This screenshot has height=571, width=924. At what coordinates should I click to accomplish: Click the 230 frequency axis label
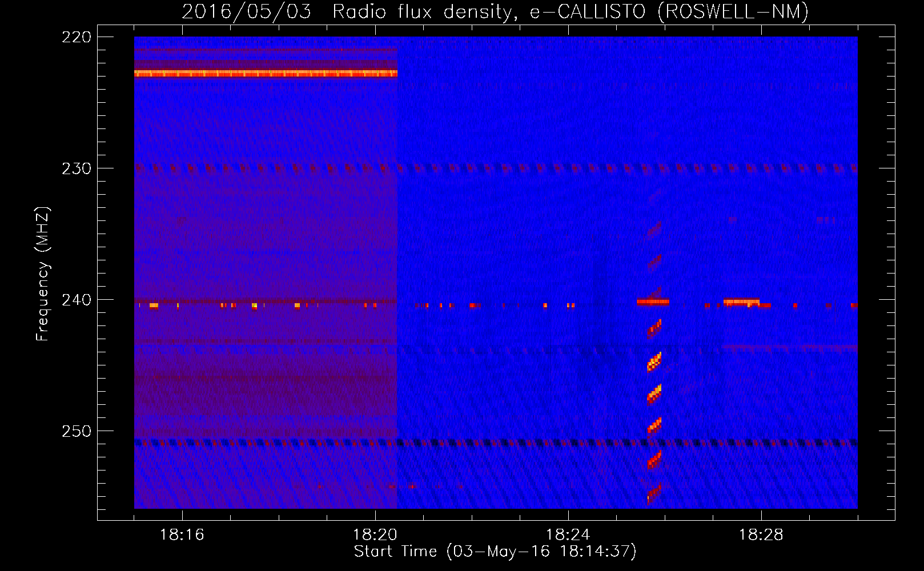tap(77, 168)
